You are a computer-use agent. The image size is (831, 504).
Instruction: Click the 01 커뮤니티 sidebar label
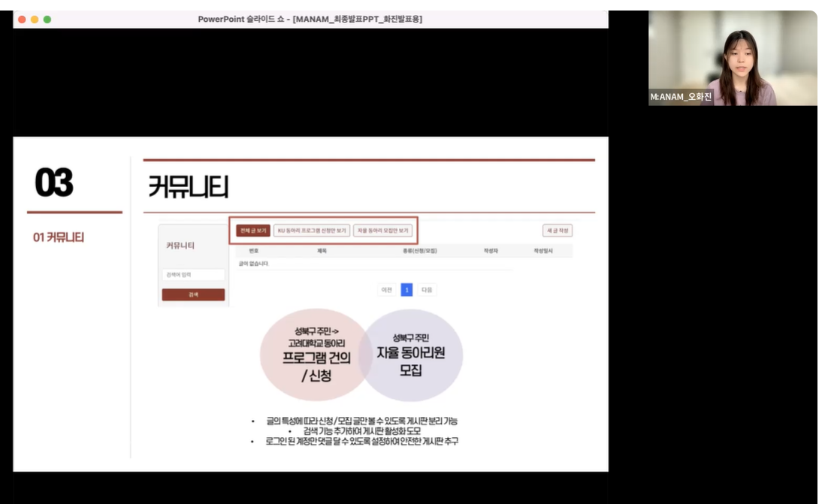coord(59,237)
